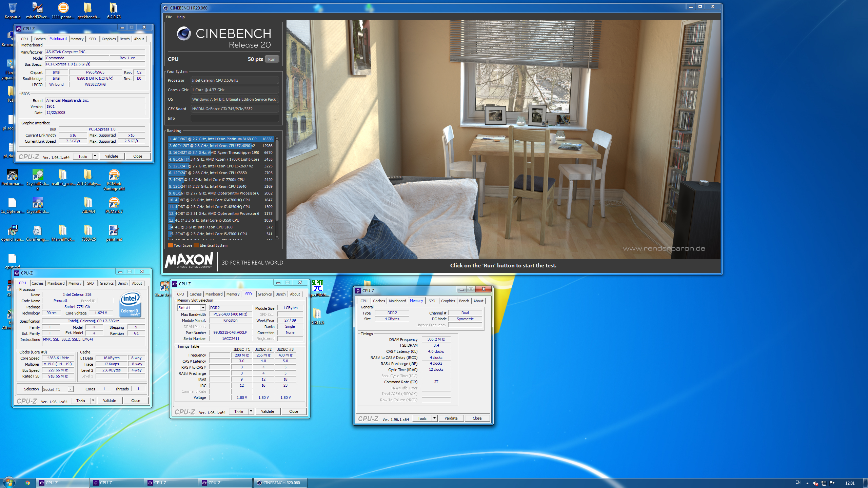The width and height of the screenshot is (868, 488).
Task: Launch SuperPiMod desktop icon
Action: [318, 288]
